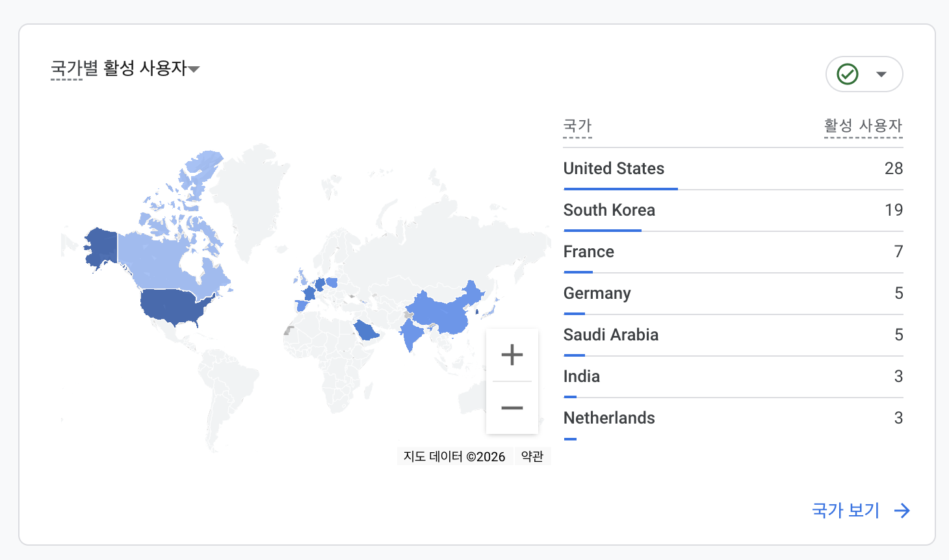The image size is (949, 560).
Task: Click the arrow icon next to 국가 보기
Action: pos(902,511)
